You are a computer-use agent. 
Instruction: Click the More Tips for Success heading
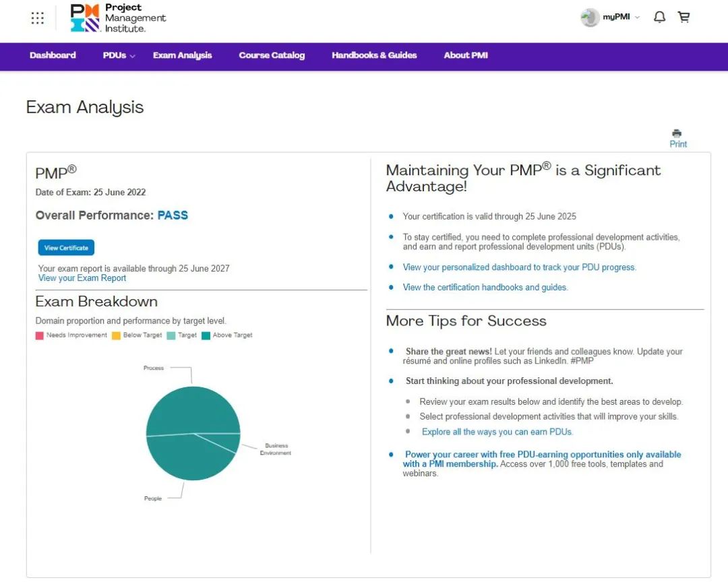pyautogui.click(x=466, y=321)
